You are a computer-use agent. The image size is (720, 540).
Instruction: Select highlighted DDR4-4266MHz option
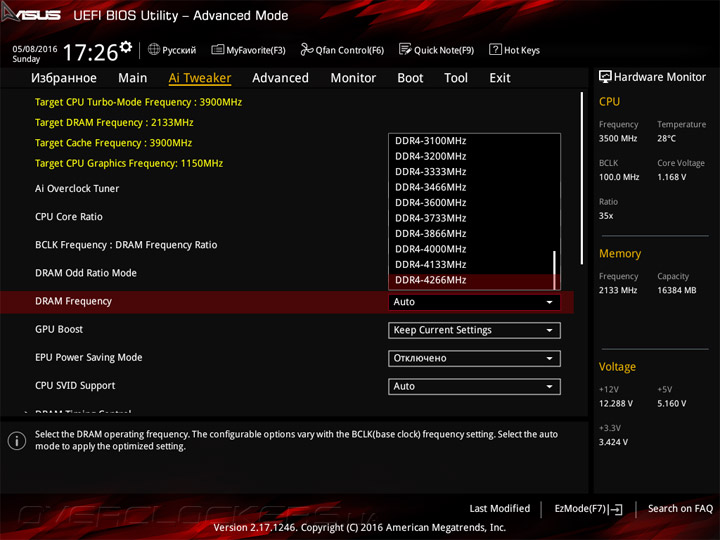coord(471,281)
